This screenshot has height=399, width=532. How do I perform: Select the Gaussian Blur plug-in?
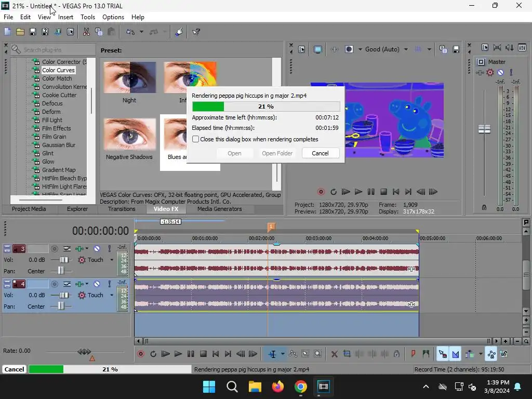click(59, 145)
